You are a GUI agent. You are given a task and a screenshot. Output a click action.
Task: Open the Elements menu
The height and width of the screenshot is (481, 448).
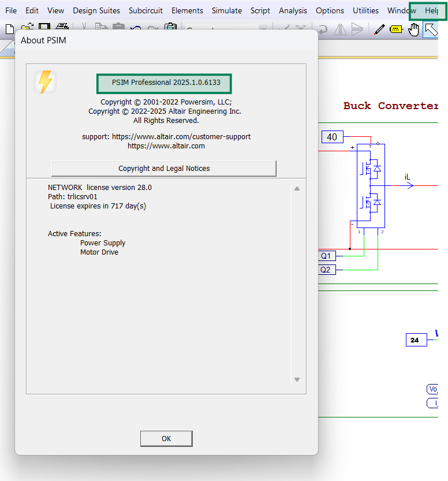tap(187, 11)
